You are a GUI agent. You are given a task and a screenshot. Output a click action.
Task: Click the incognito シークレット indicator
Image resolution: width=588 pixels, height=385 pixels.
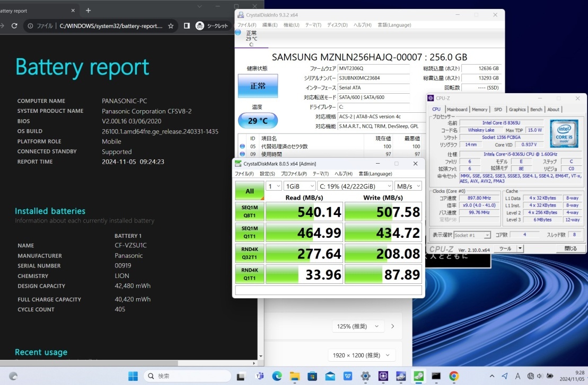212,26
